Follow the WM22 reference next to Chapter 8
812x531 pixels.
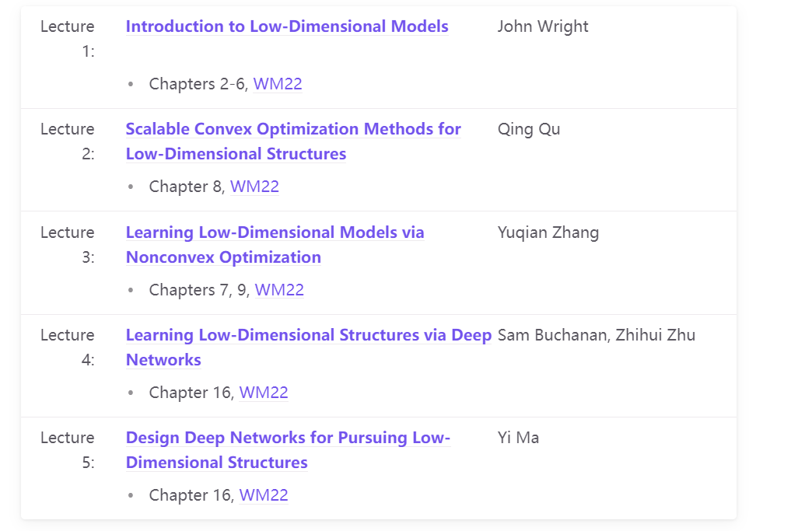click(x=254, y=187)
